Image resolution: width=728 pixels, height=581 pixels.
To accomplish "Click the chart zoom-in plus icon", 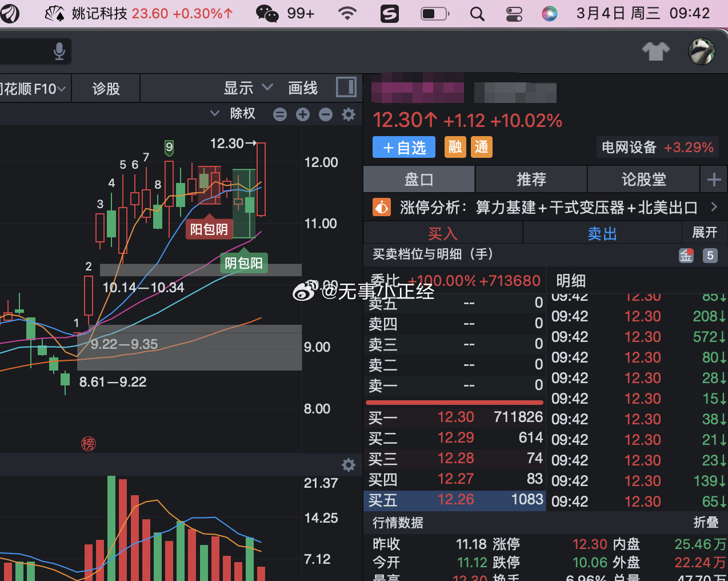I will point(303,114).
